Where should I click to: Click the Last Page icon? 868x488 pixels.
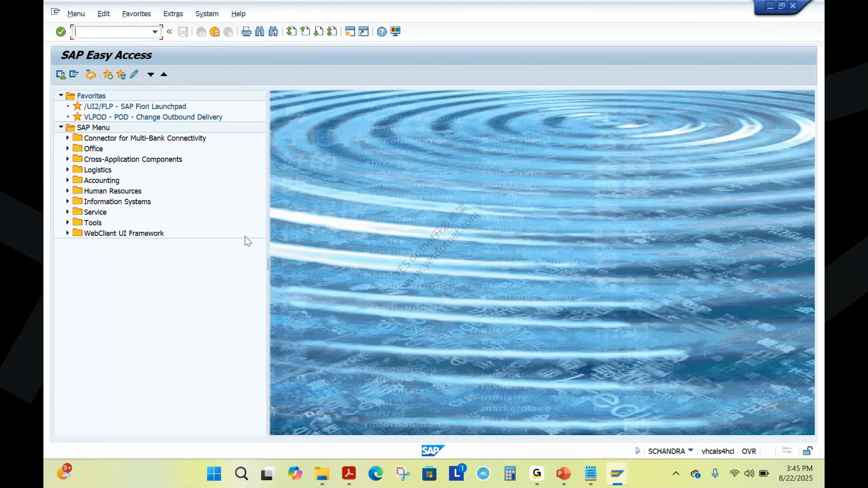point(332,32)
